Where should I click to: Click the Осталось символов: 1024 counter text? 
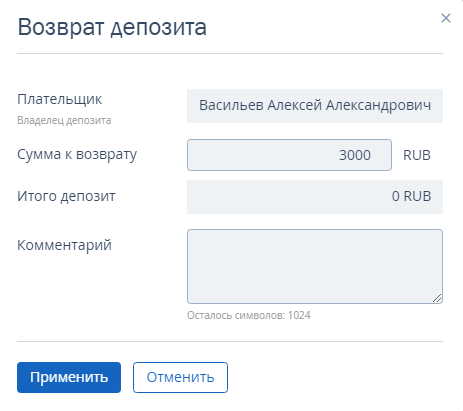(x=249, y=315)
